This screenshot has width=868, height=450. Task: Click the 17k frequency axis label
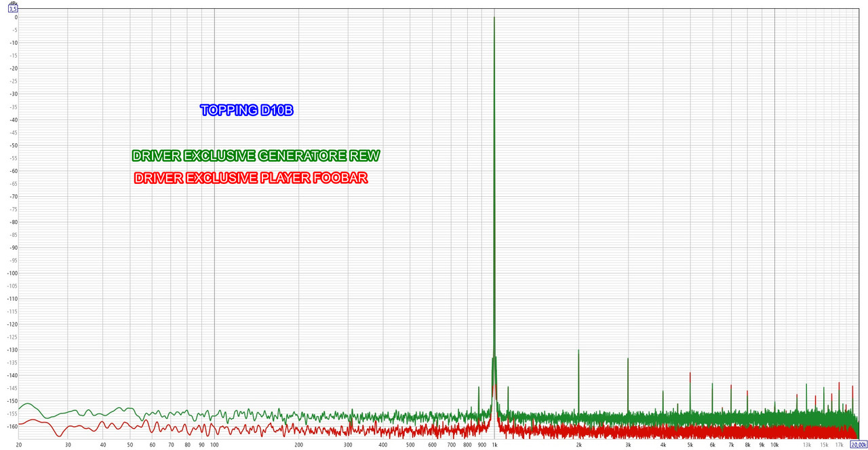839,445
